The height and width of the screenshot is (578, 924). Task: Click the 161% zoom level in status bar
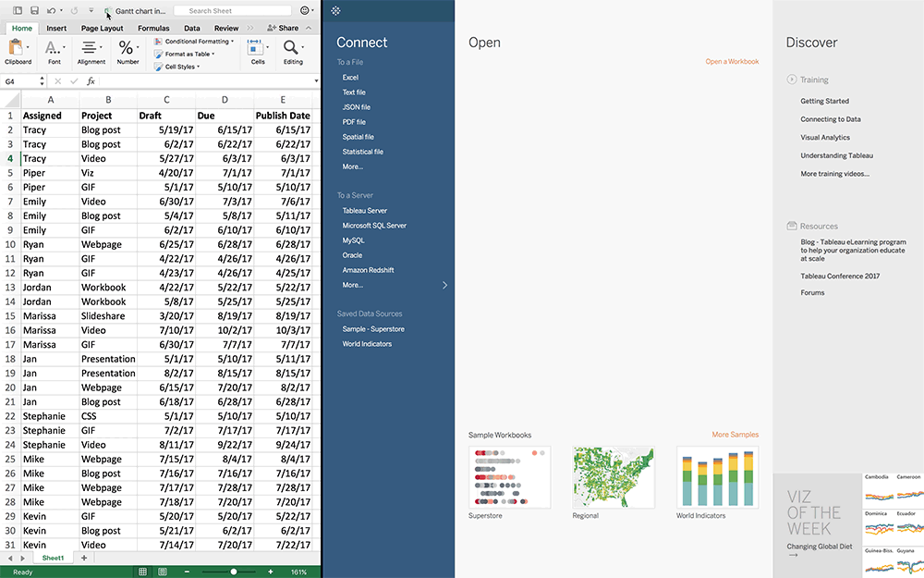point(298,572)
